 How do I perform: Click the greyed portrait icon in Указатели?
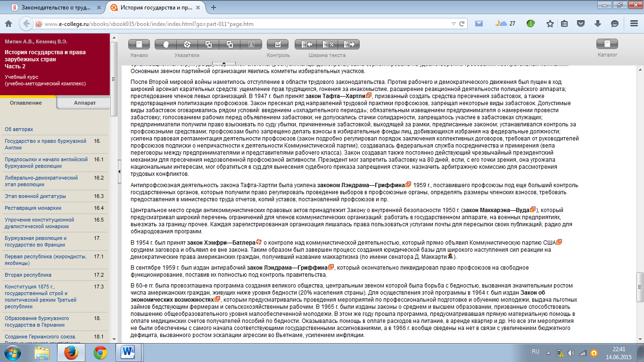point(251,44)
